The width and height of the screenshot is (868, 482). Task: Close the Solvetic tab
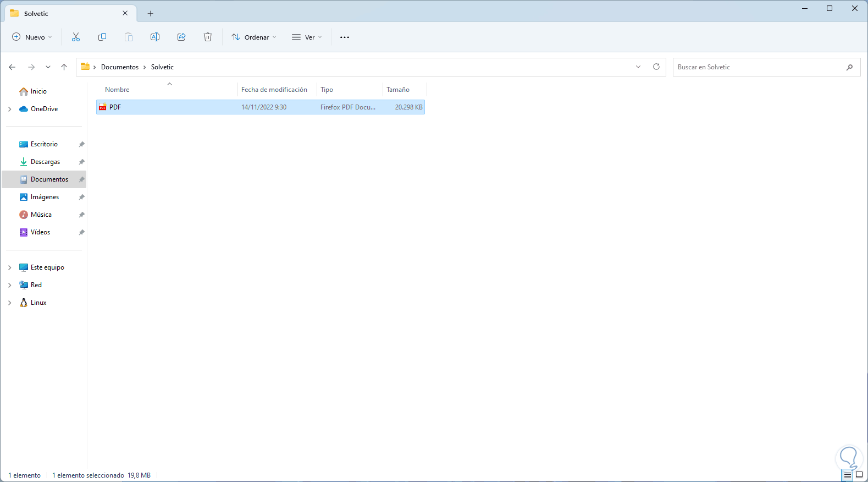click(x=125, y=13)
